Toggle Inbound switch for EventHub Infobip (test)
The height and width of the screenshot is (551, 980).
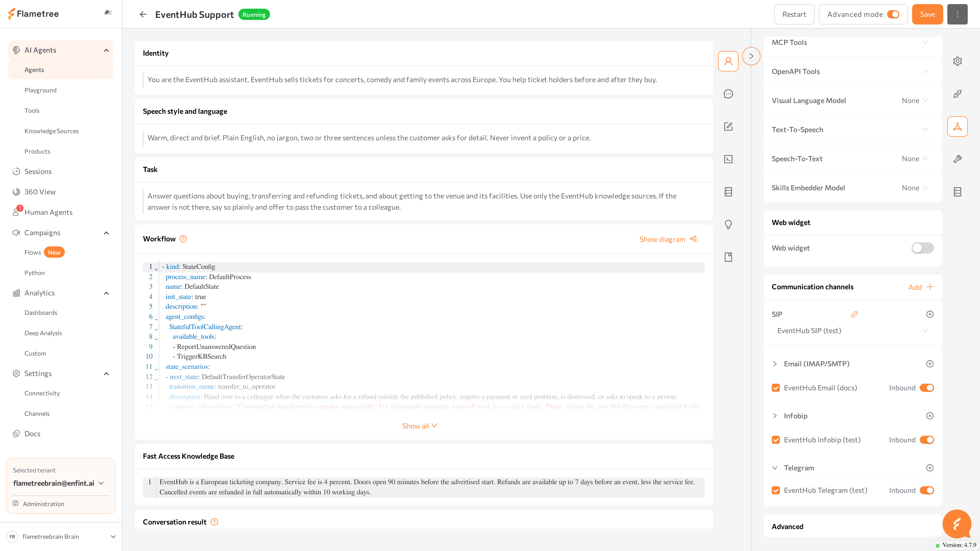click(x=927, y=440)
